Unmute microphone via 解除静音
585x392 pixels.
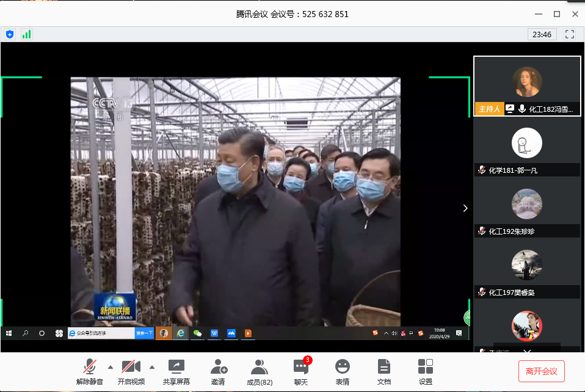(x=90, y=372)
